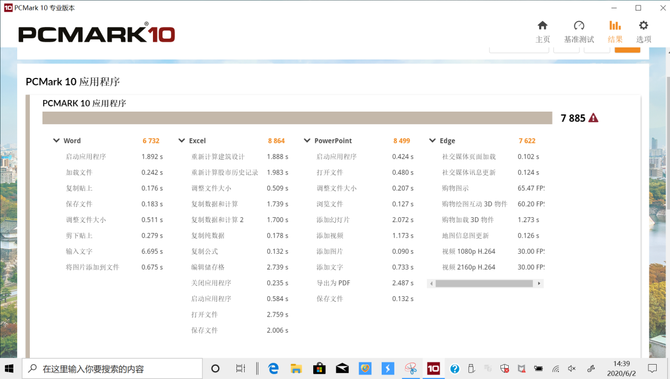The width and height of the screenshot is (670, 379).
Task: Open File Explorer from the taskbar
Action: click(296, 368)
